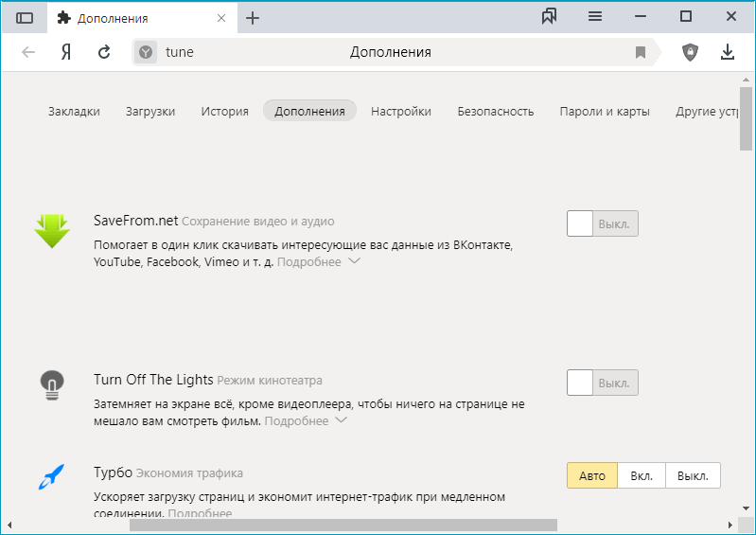Click the Турбо extension title
The image size is (756, 535).
113,473
